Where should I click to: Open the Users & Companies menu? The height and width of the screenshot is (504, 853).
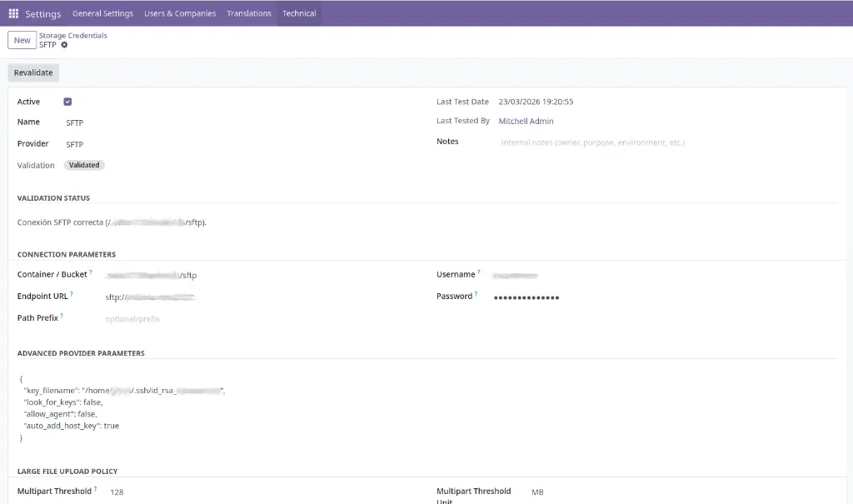(x=180, y=13)
